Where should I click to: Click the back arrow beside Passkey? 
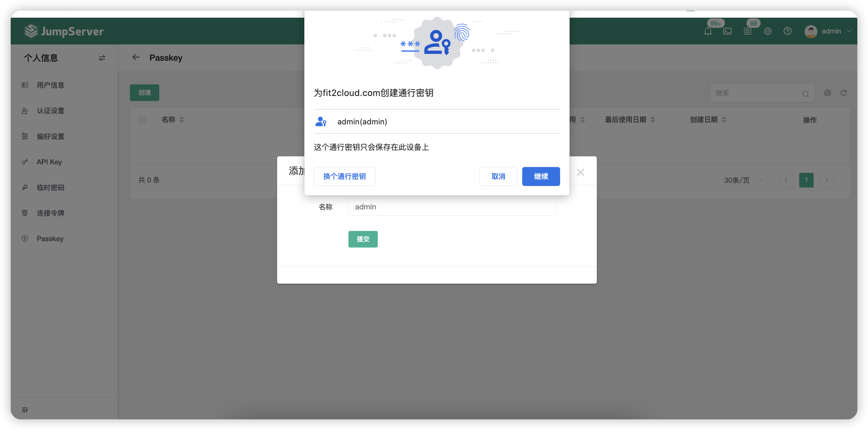(x=136, y=58)
